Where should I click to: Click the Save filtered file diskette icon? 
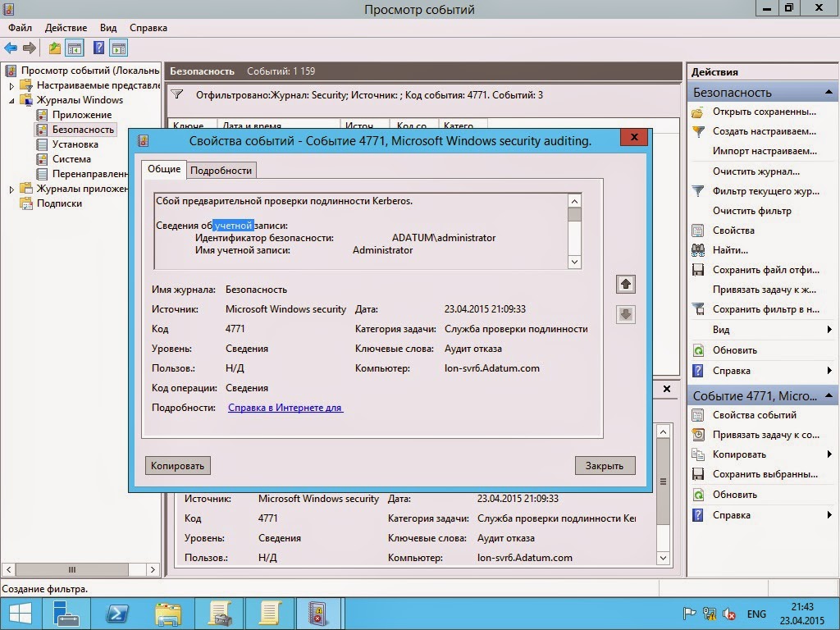[x=697, y=270]
